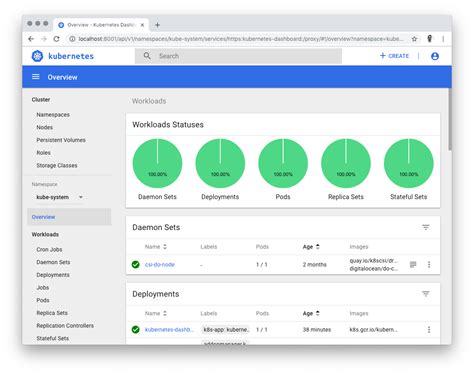Click the Daemon Sets status pie chart
The width and height of the screenshot is (474, 374).
click(x=157, y=163)
